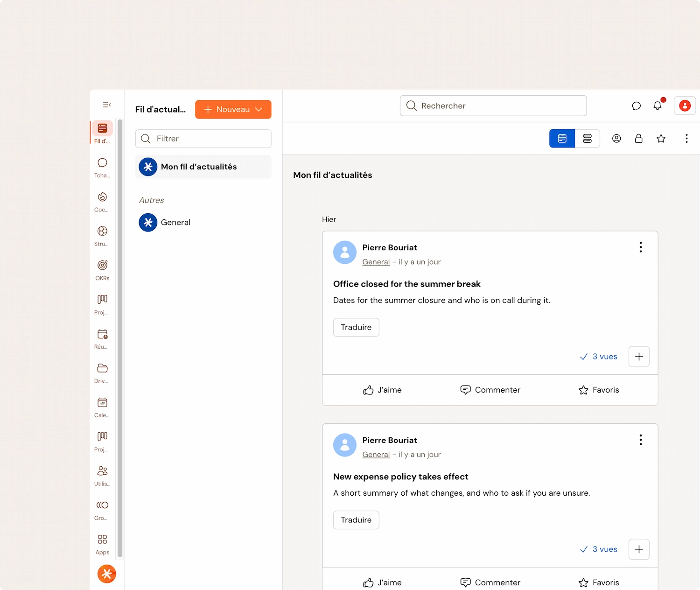Open options menu for the New expense policy post
Image resolution: width=700 pixels, height=590 pixels.
[x=641, y=440]
